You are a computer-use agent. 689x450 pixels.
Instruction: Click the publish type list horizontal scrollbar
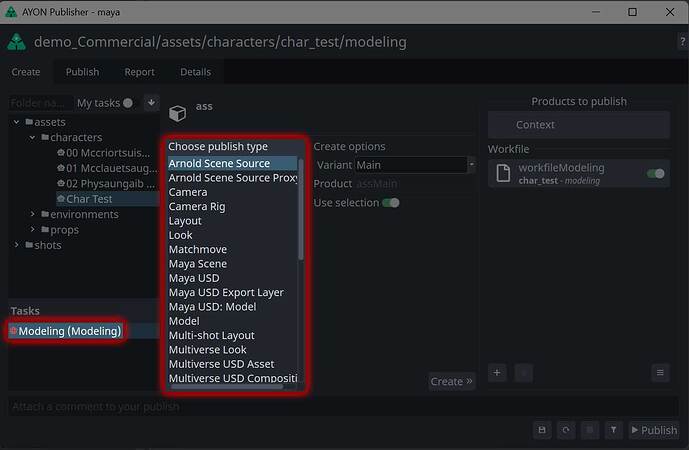pyautogui.click(x=227, y=387)
